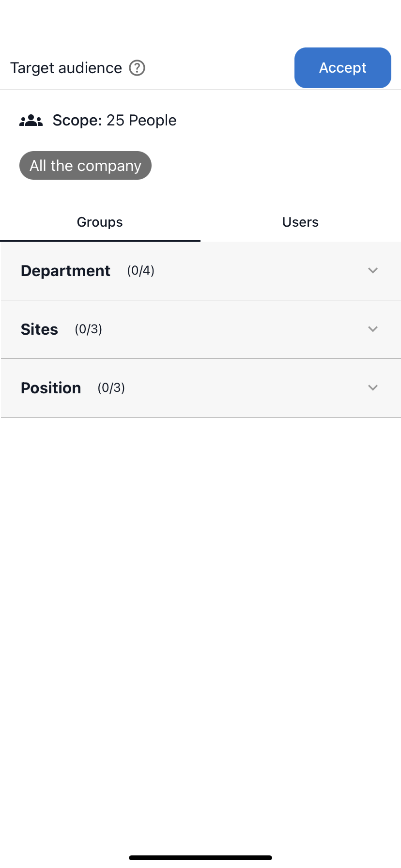Tap the Scope: 25 People text
The height and width of the screenshot is (868, 401).
[114, 120]
